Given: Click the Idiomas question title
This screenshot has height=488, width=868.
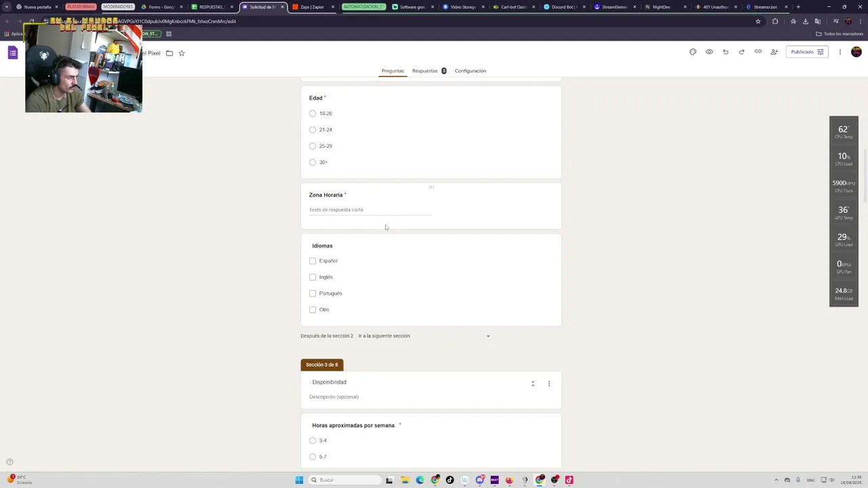Looking at the screenshot, I should 322,246.
